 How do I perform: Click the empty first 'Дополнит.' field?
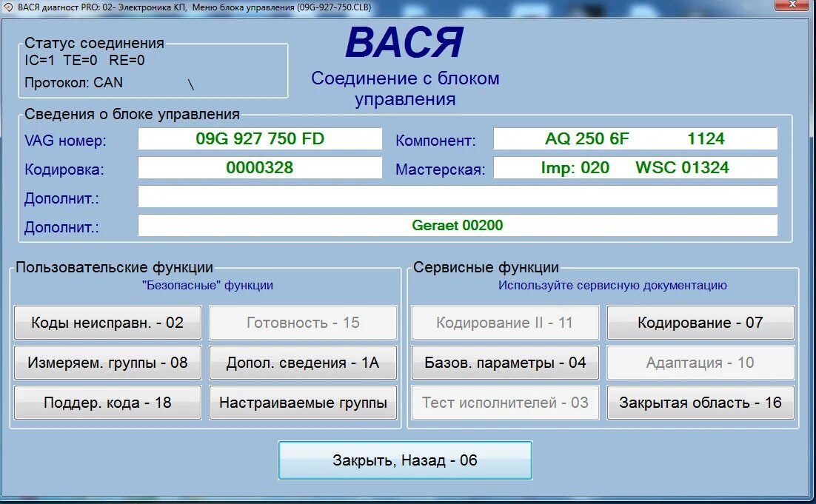point(458,197)
